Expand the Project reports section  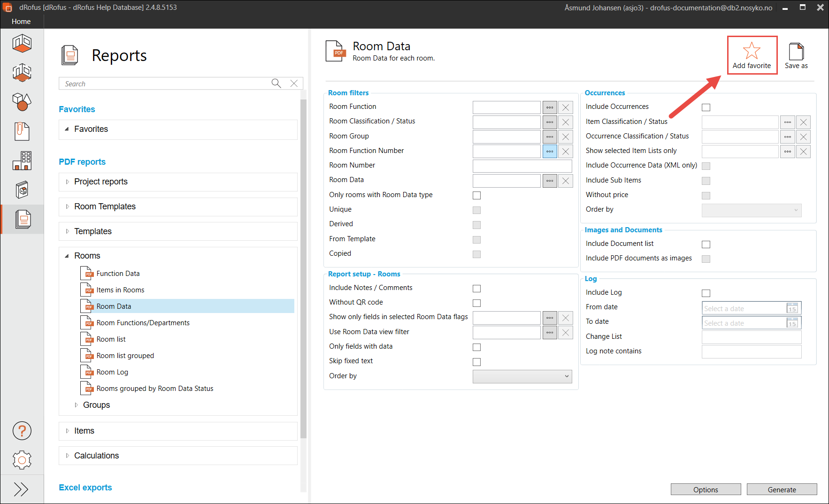[x=67, y=182]
